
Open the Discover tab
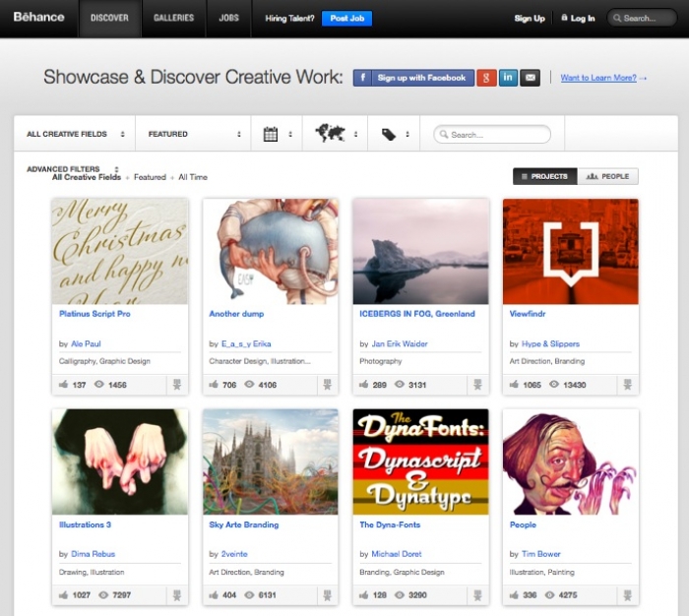coord(109,18)
